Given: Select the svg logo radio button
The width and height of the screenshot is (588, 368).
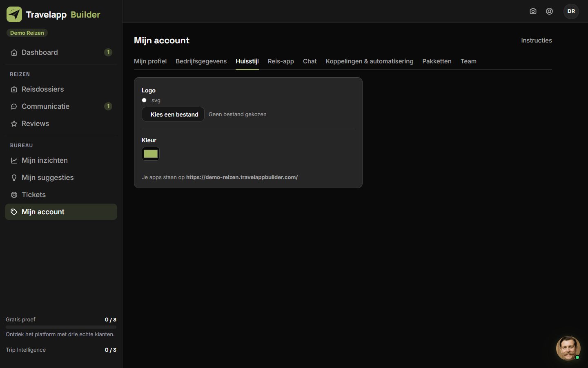Looking at the screenshot, I should (x=144, y=100).
